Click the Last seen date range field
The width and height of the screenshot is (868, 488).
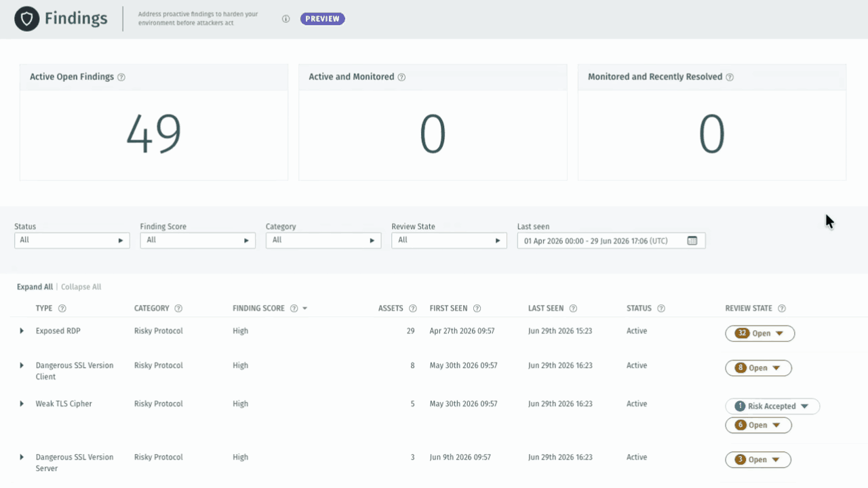[611, 240]
